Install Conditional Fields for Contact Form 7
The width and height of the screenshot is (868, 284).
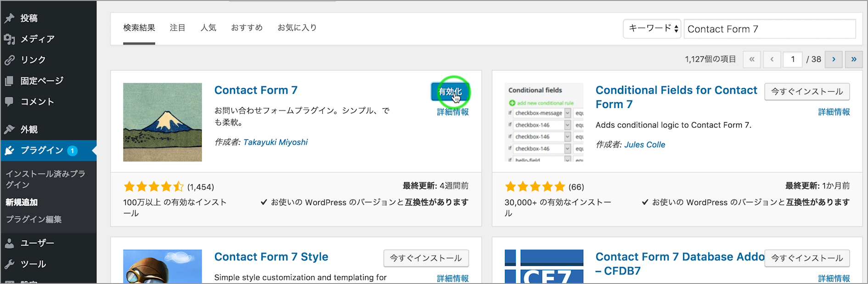(x=807, y=92)
